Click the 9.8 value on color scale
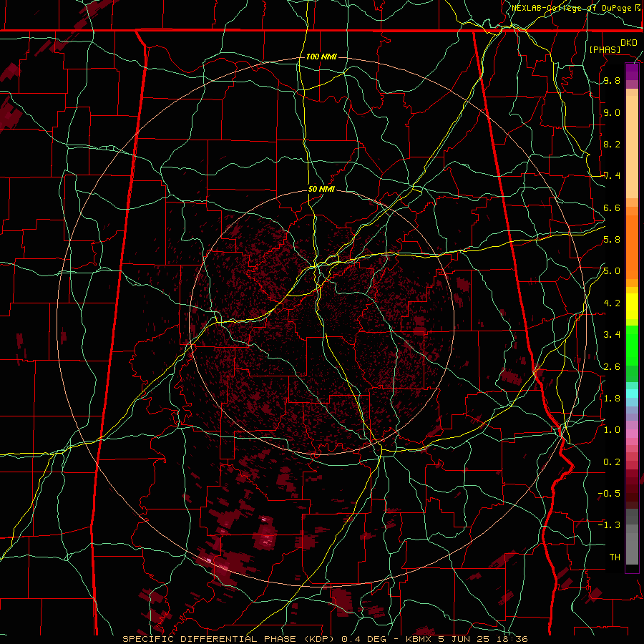Screen dimensions: 644x644 [x=612, y=81]
